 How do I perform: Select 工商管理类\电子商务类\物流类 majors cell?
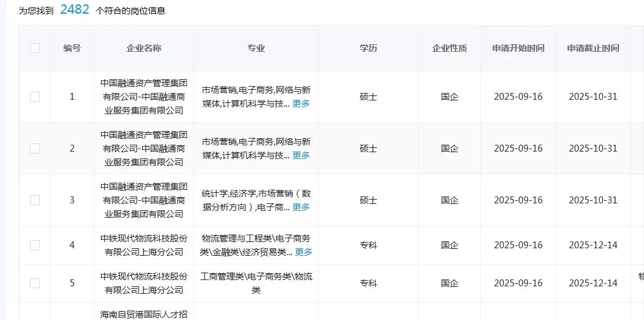[256, 283]
